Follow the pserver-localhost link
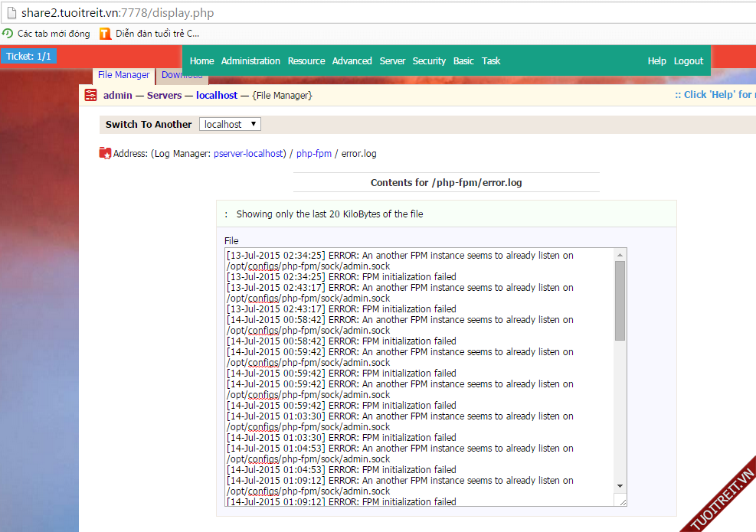The height and width of the screenshot is (532, 756). coord(249,154)
